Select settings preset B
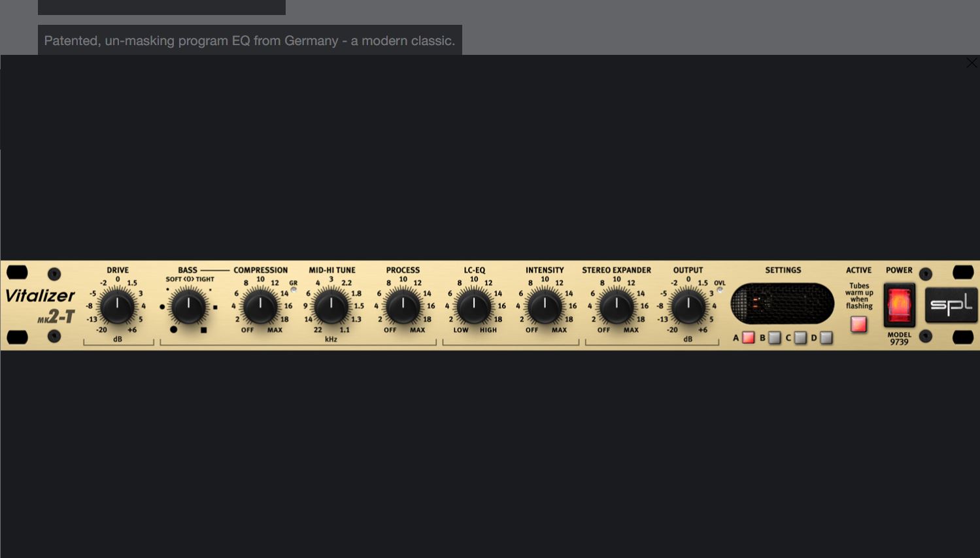 point(775,338)
